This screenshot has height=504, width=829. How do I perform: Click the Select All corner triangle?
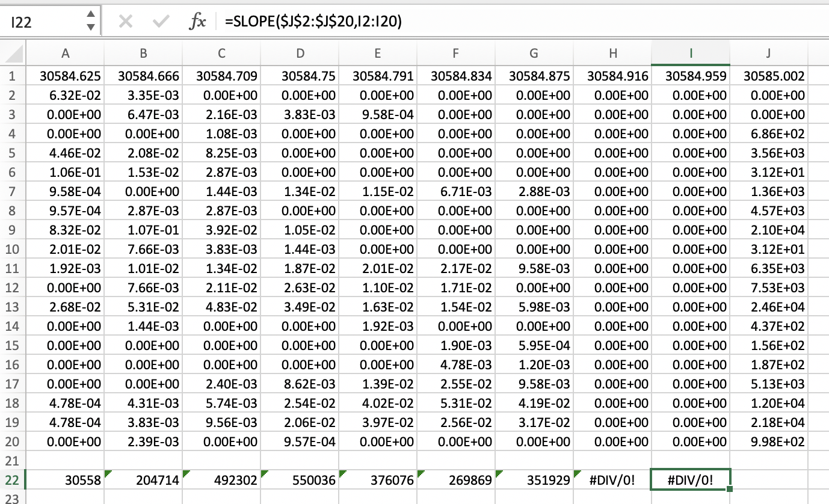pyautogui.click(x=13, y=53)
